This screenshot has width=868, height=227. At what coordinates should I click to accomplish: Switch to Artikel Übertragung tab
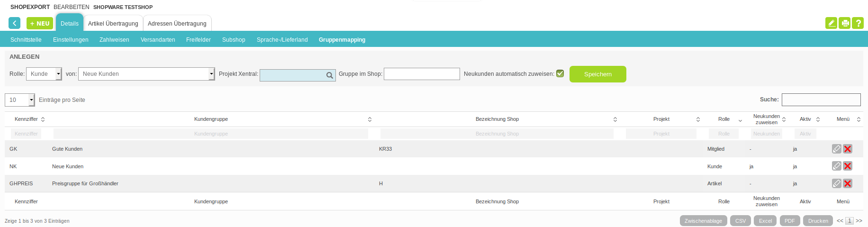[x=113, y=24]
